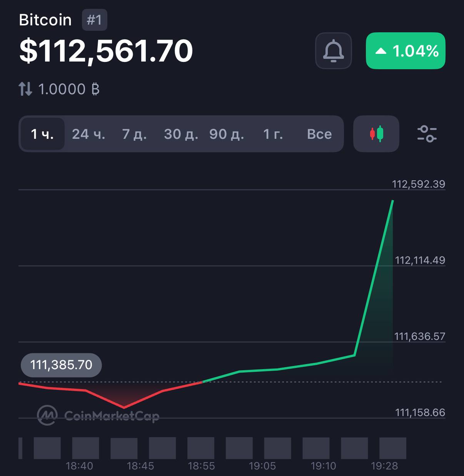
Task: Select the 24 ч. timeframe tab
Action: [x=88, y=134]
